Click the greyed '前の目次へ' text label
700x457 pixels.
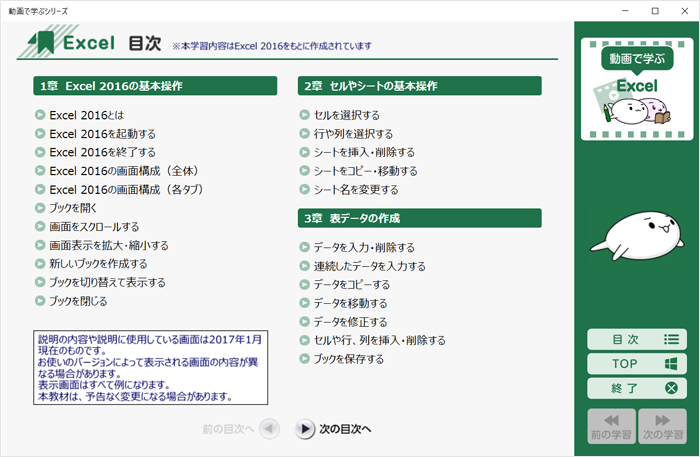[x=228, y=429]
